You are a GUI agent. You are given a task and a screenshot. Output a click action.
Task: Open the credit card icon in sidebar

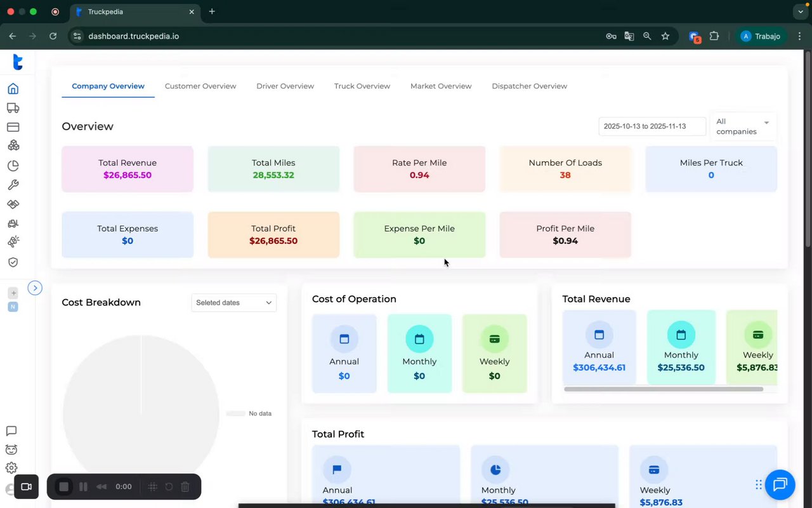click(x=13, y=127)
